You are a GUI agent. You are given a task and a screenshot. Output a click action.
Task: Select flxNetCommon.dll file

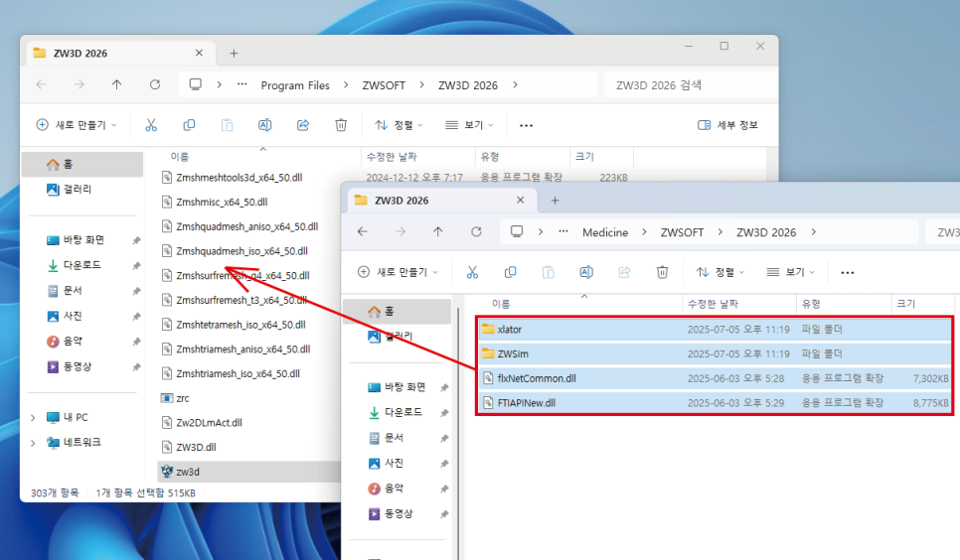coord(715,378)
